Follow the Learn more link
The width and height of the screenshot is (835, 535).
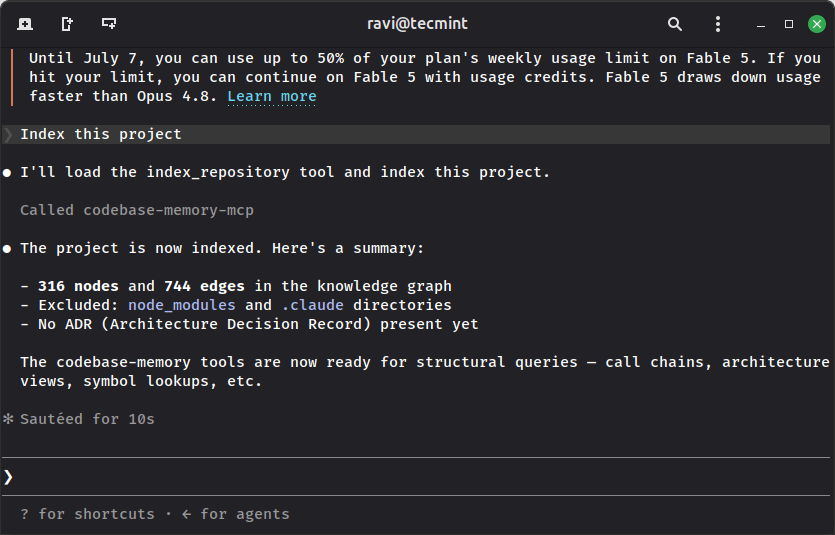tap(272, 96)
